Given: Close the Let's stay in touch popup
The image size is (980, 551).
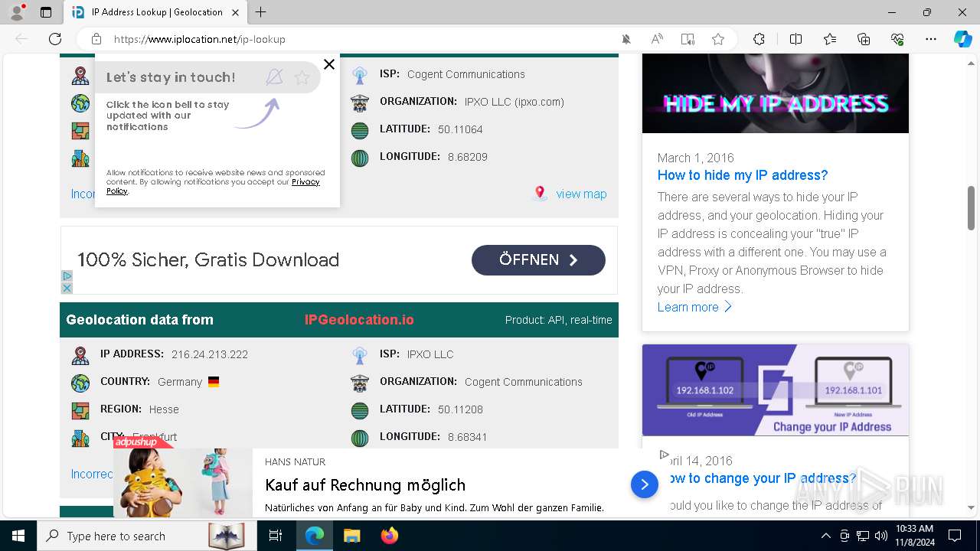Looking at the screenshot, I should pos(329,64).
